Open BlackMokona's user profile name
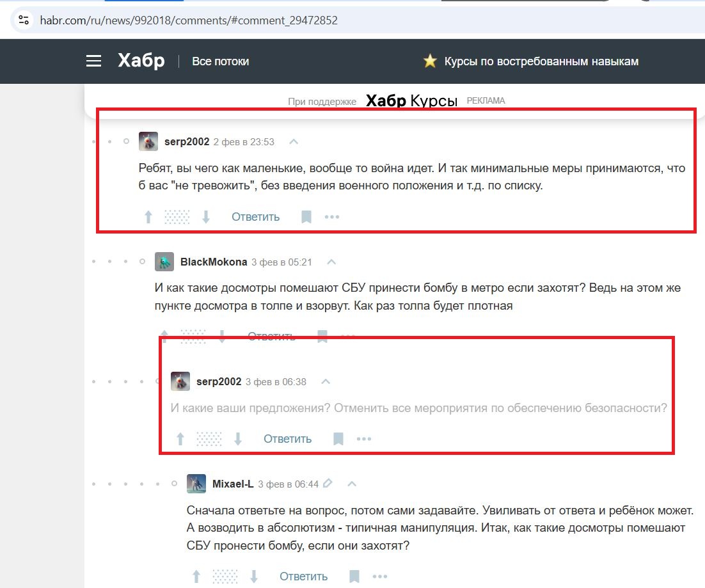 click(x=214, y=262)
